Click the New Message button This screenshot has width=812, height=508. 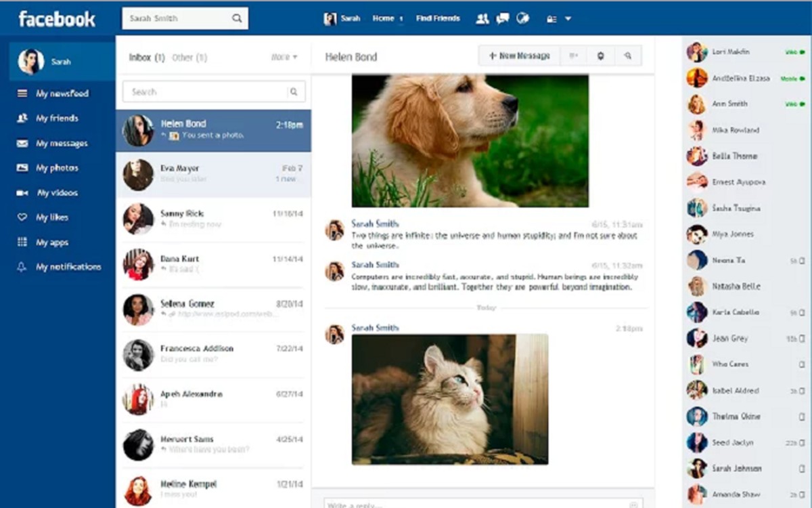coord(518,56)
